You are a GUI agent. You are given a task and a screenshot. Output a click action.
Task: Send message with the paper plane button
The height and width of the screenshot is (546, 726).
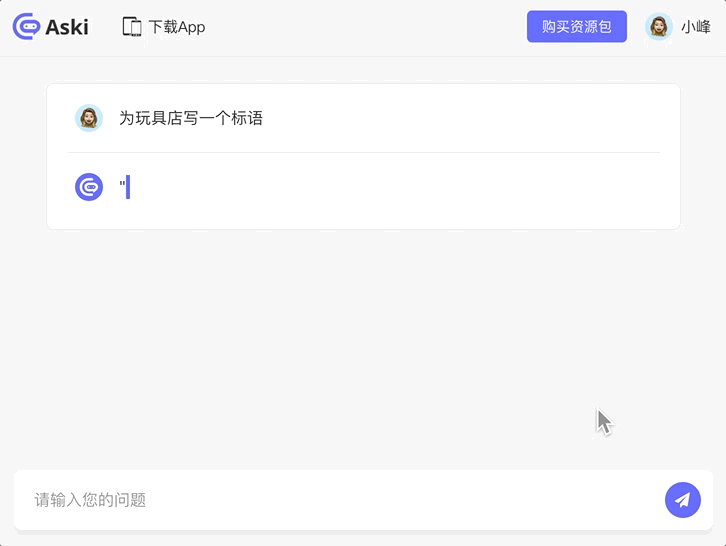pos(682,500)
